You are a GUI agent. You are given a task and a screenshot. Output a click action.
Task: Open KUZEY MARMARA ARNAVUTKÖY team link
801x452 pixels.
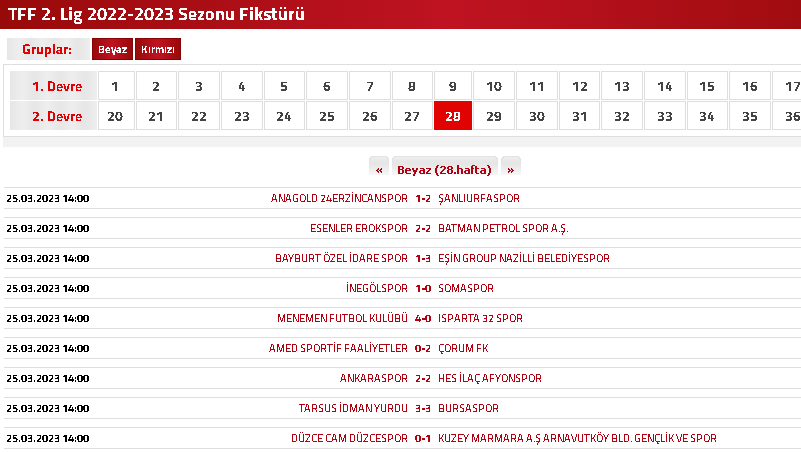tap(577, 438)
